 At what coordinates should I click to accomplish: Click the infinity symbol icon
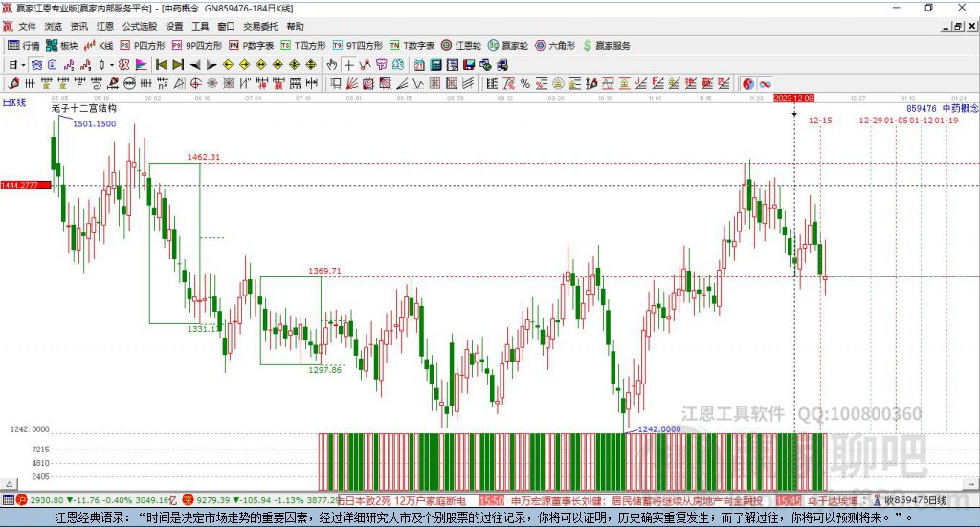(766, 84)
